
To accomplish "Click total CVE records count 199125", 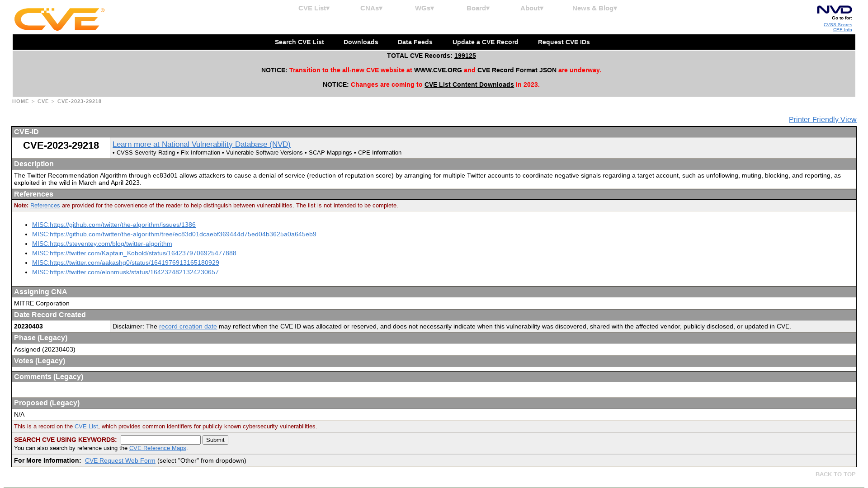I will point(465,56).
